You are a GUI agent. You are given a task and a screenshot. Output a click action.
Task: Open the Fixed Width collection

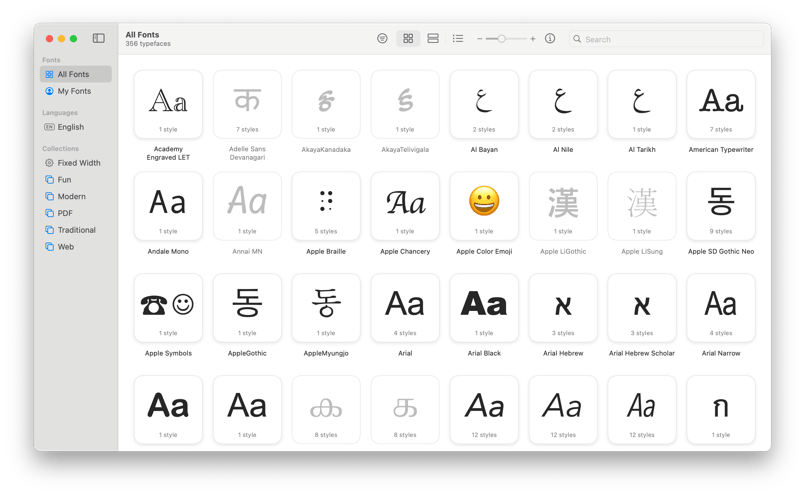(76, 163)
